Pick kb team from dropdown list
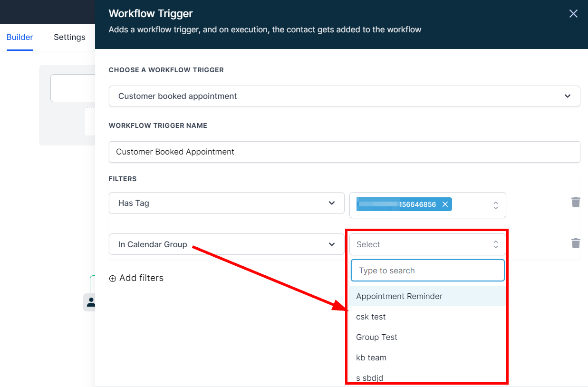588x387 pixels. tap(371, 358)
